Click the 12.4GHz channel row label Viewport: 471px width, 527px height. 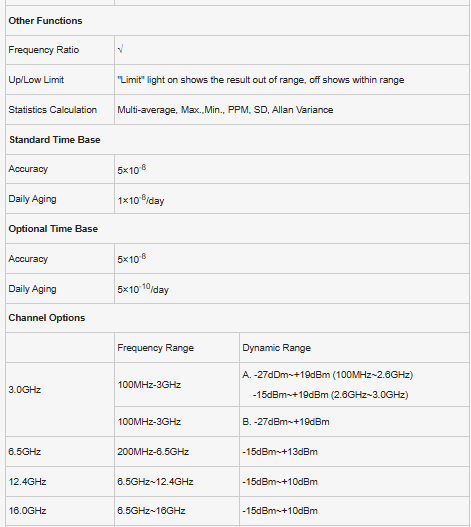(x=27, y=481)
